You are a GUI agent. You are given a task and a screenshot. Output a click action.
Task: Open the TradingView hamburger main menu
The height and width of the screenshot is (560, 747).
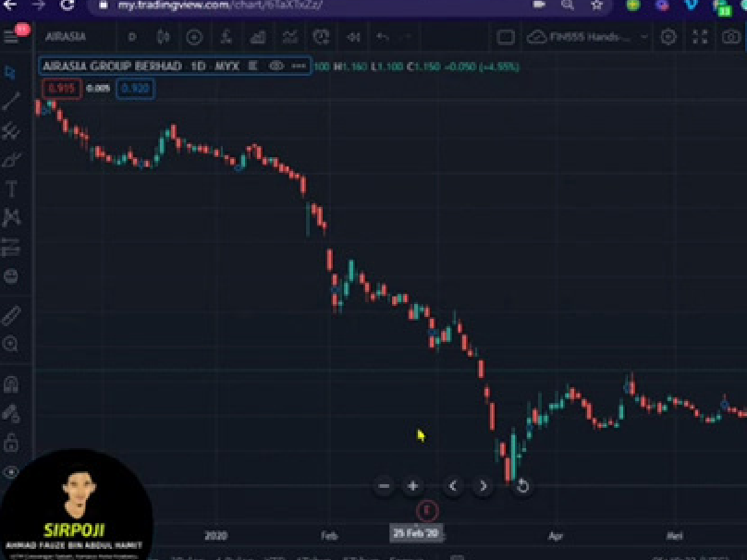(10, 37)
